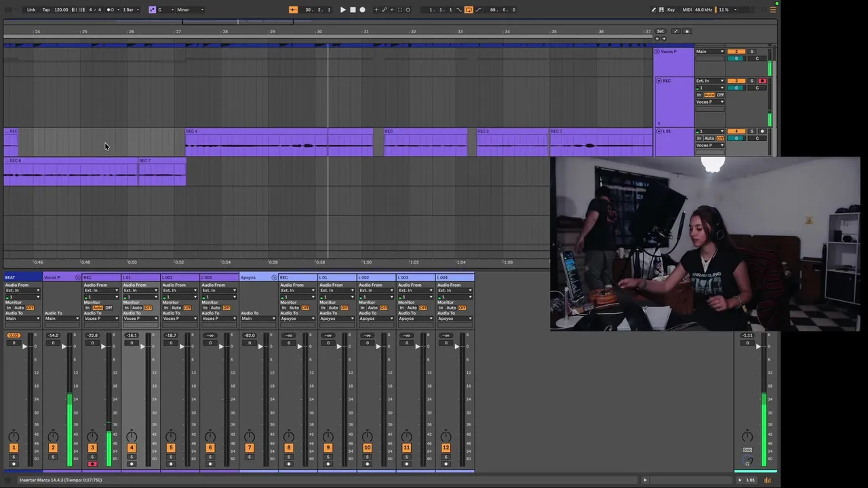The image size is (868, 488).
Task: Click the lock icon beside Set
Action: (x=687, y=31)
